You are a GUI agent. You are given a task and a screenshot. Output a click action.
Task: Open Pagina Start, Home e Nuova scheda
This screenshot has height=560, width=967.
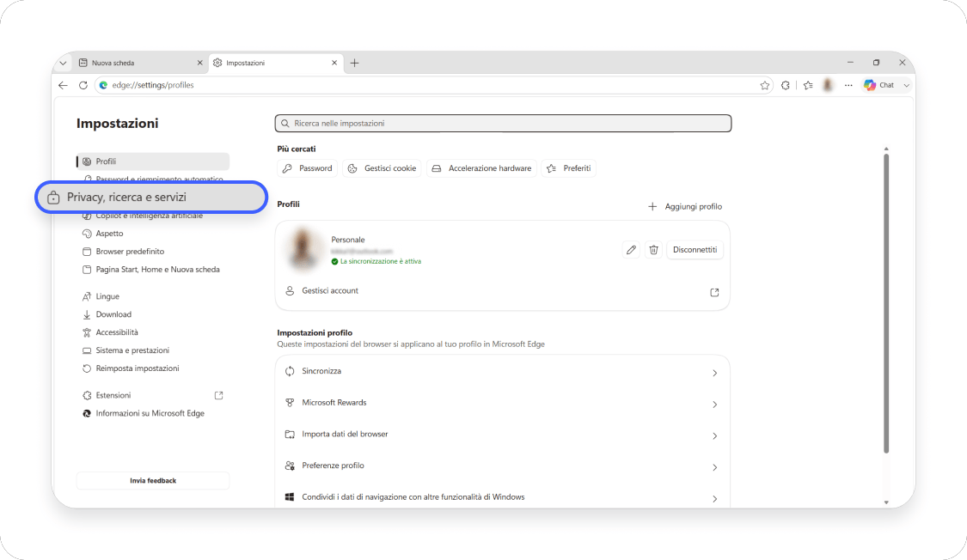tap(153, 269)
